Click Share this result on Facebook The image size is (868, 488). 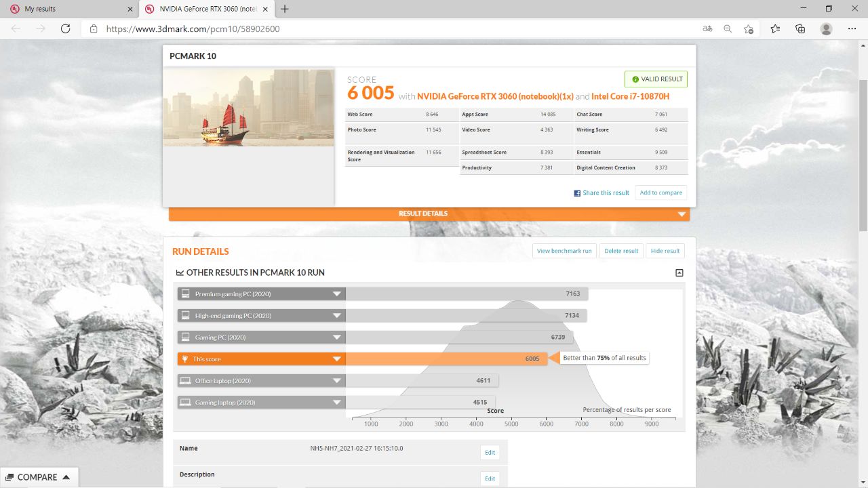point(601,192)
